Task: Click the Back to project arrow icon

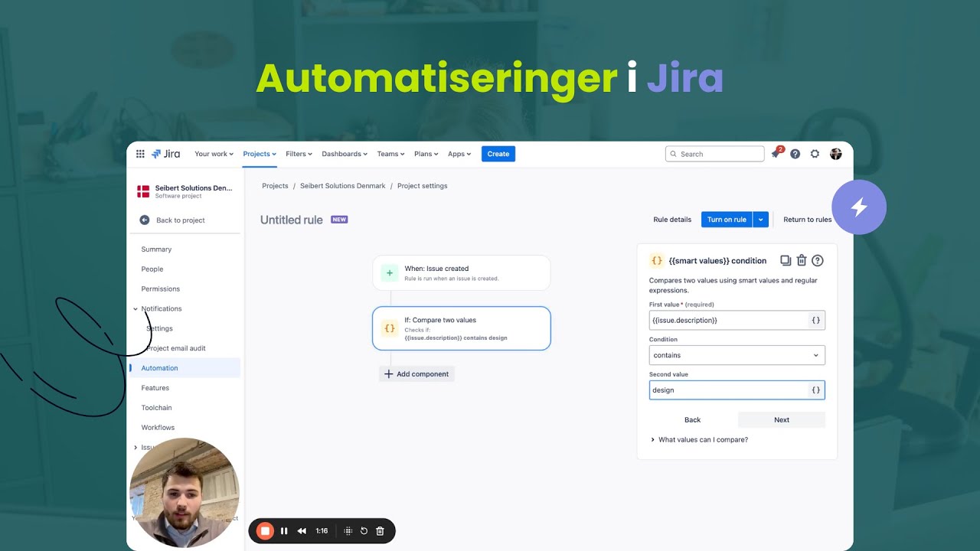Action: pos(145,220)
